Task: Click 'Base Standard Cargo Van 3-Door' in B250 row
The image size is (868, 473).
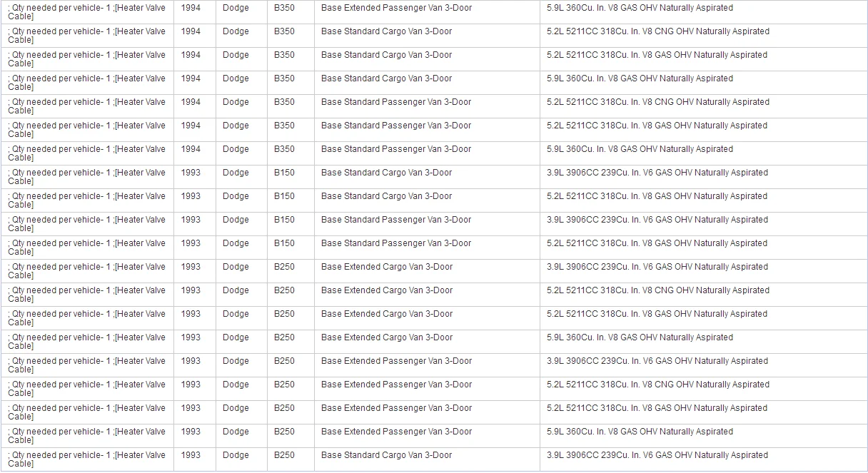Action: click(386, 455)
